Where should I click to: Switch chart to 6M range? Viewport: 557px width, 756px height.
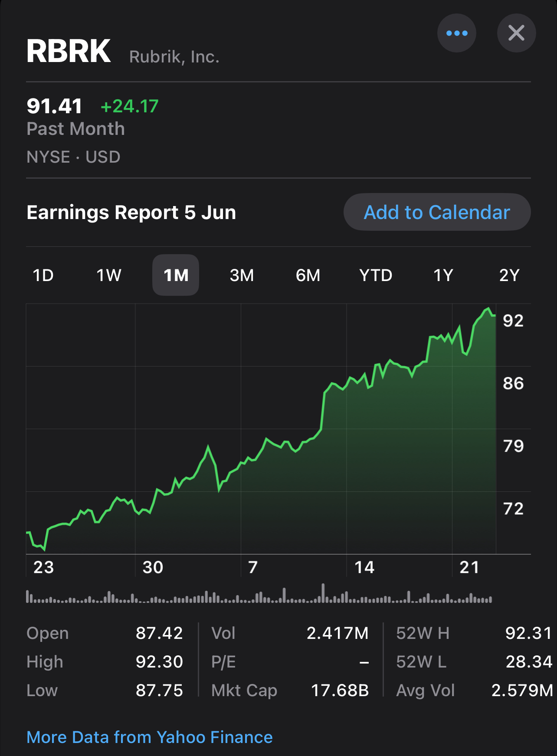pos(308,275)
